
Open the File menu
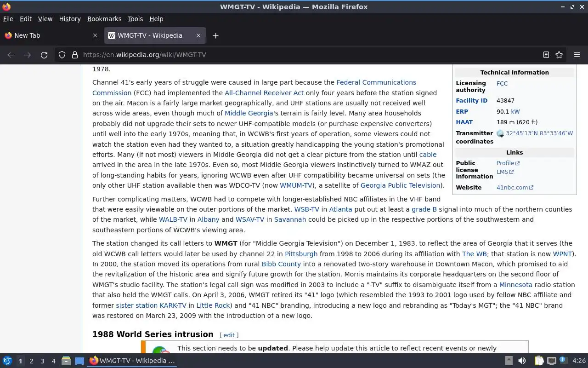8,19
